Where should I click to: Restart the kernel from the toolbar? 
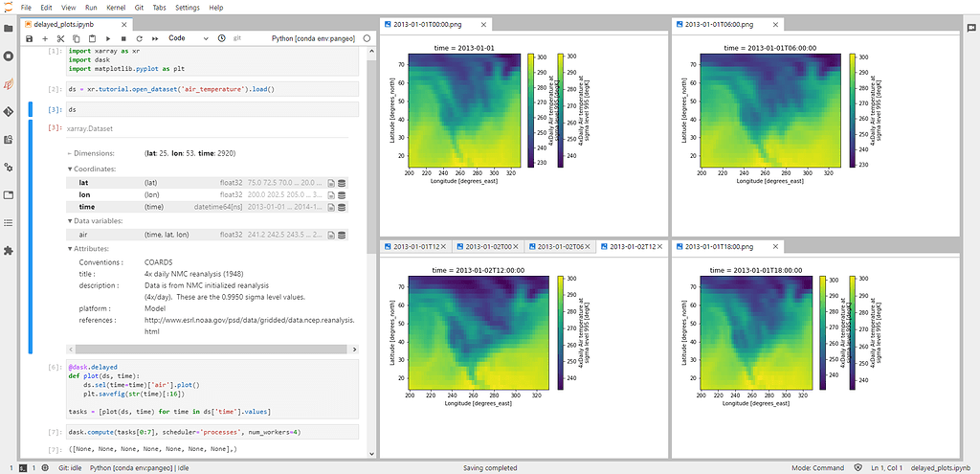click(138, 38)
